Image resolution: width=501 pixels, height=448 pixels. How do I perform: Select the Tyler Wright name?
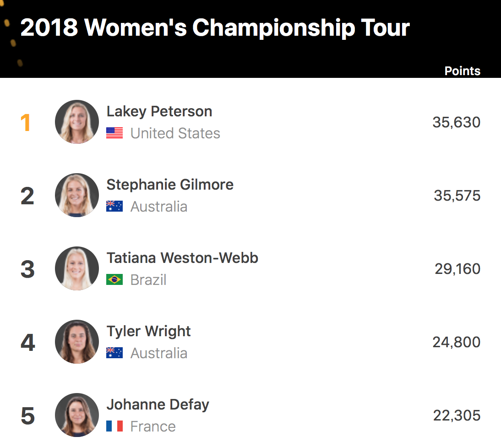[148, 331]
